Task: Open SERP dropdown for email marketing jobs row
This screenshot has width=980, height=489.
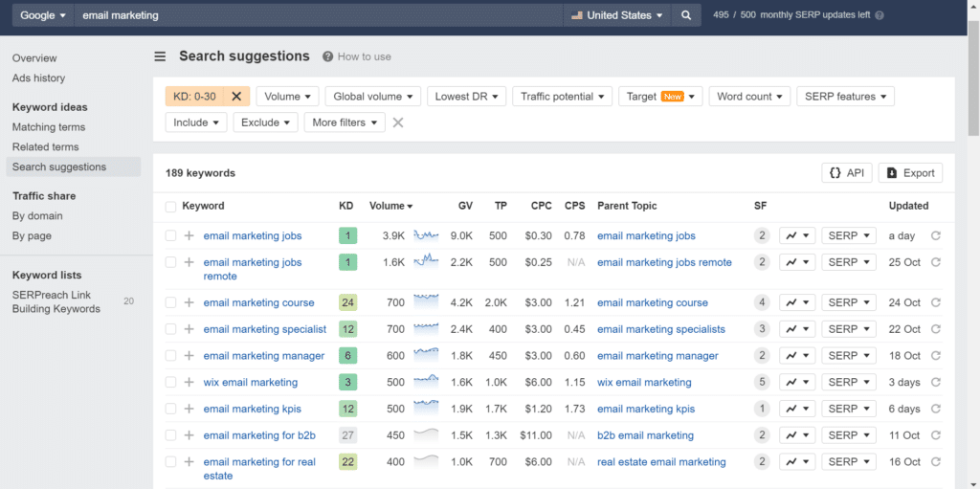Action: click(849, 235)
